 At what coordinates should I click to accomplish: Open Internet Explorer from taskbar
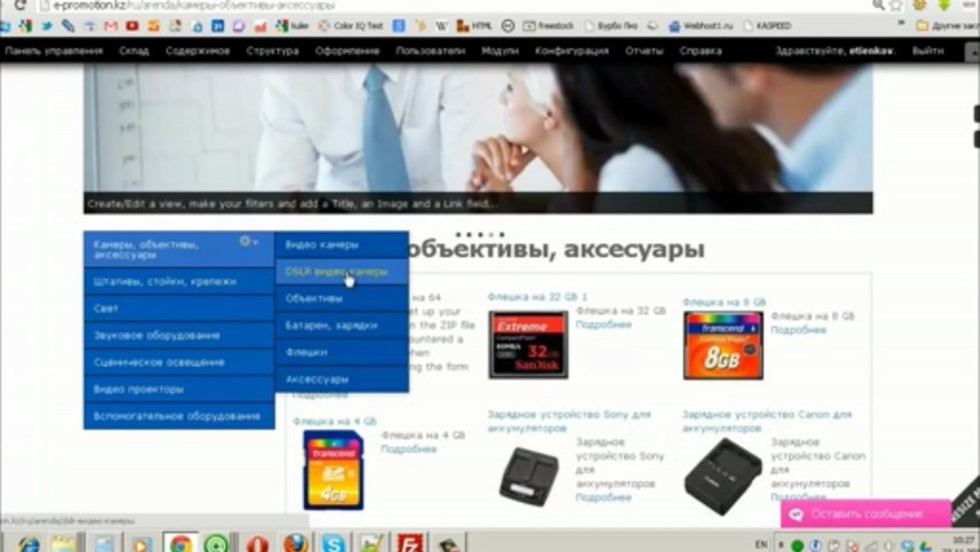click(x=28, y=544)
